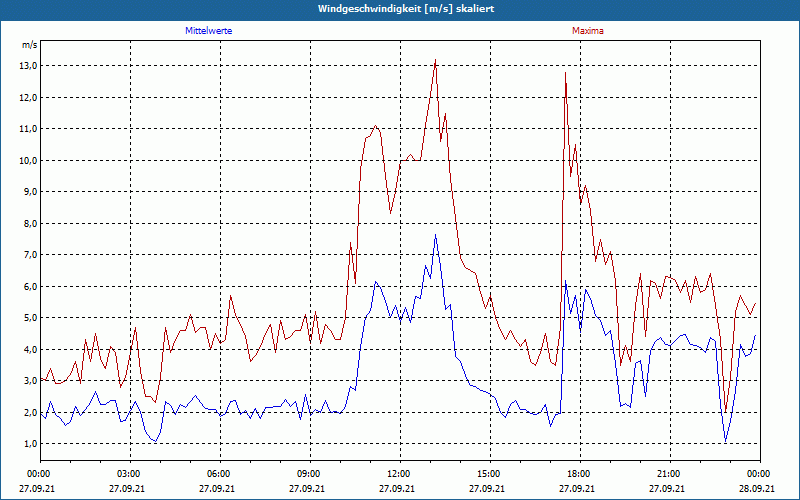Click the 5,0 y-axis value
Viewport: 800px width, 500px height.
(x=30, y=318)
